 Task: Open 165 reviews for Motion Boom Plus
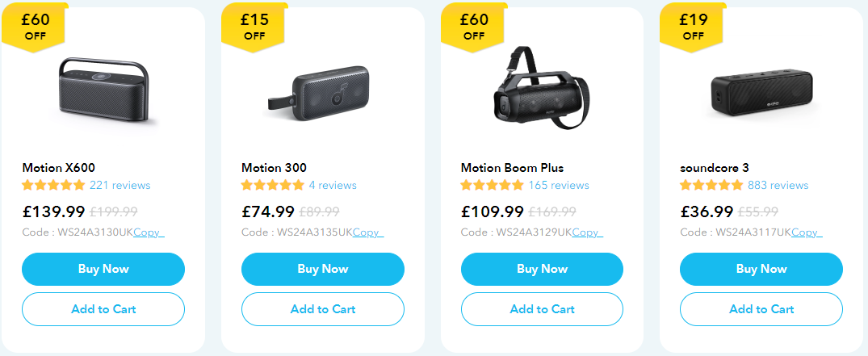pos(559,186)
